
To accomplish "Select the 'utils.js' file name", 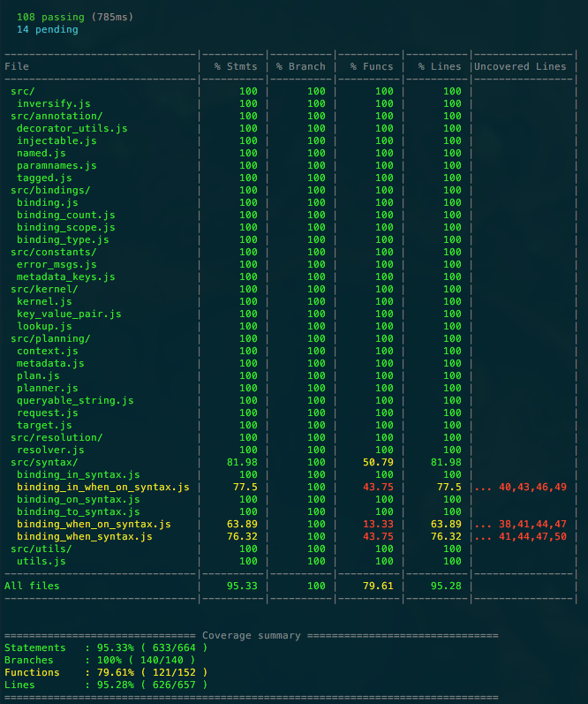I will click(41, 561).
